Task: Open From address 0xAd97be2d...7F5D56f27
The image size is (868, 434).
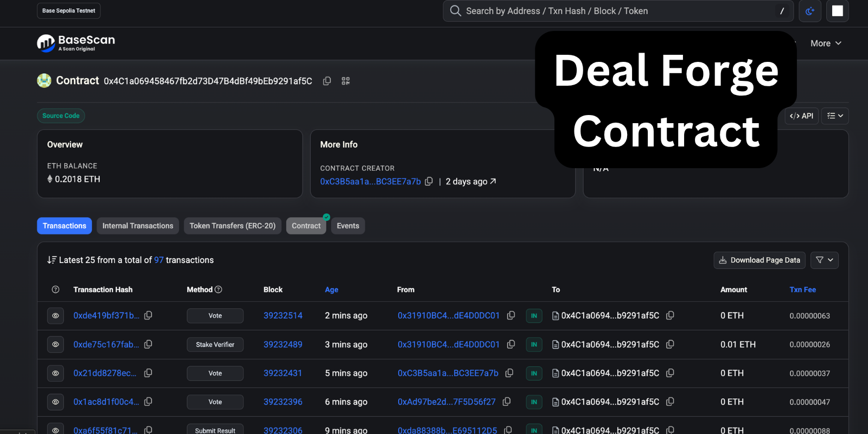Action: (446, 402)
